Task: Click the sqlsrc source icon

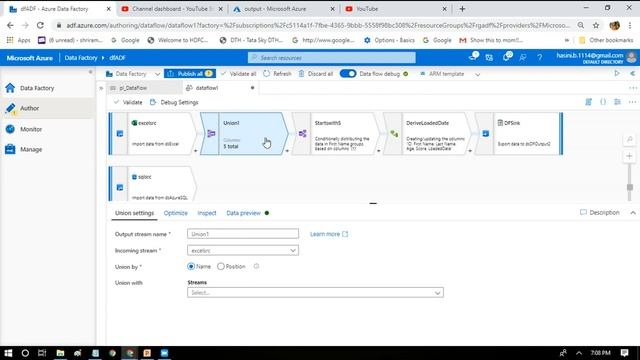Action: [120, 187]
